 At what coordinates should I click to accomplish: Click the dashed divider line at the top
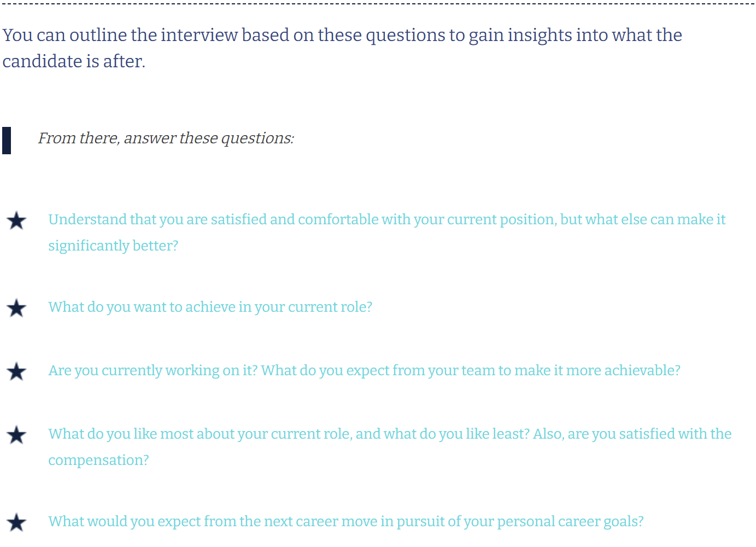click(x=378, y=4)
